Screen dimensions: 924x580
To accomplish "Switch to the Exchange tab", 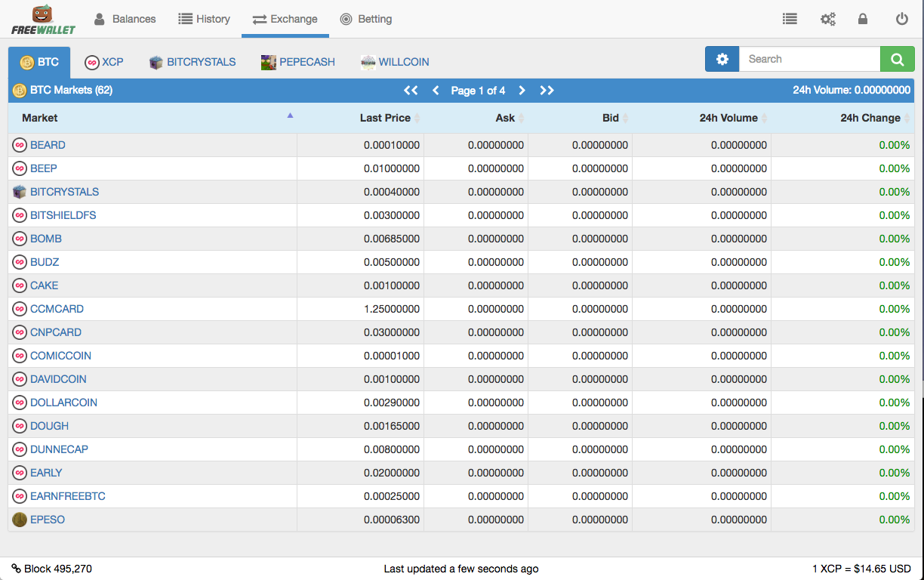I will click(285, 19).
